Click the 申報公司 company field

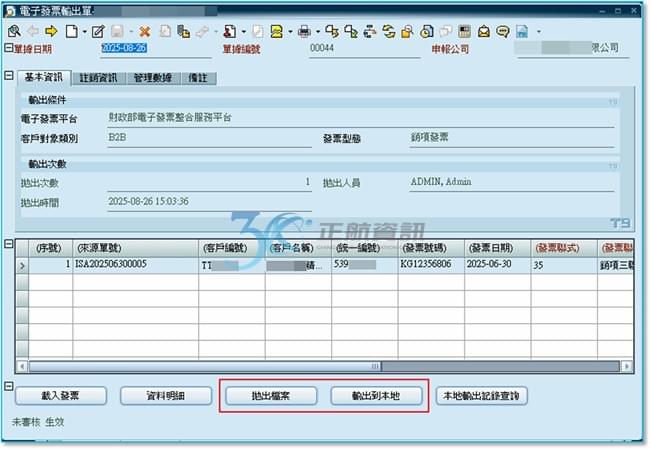(573, 49)
